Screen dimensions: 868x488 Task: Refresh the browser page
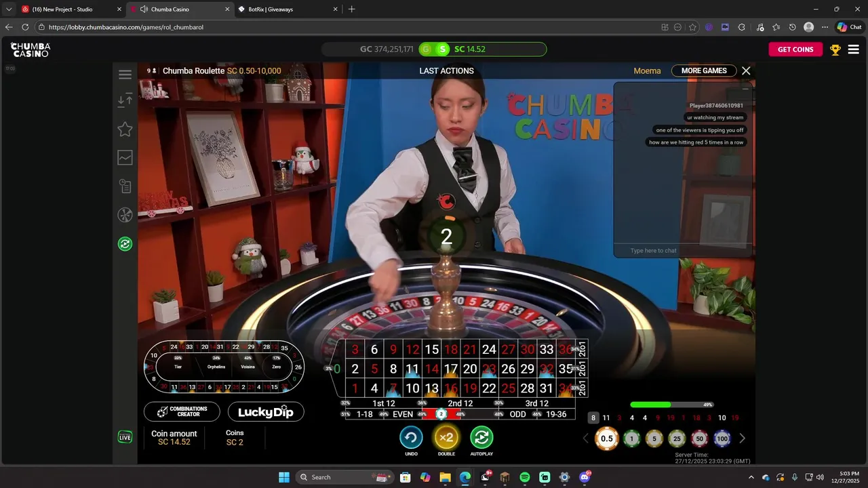[x=25, y=27]
